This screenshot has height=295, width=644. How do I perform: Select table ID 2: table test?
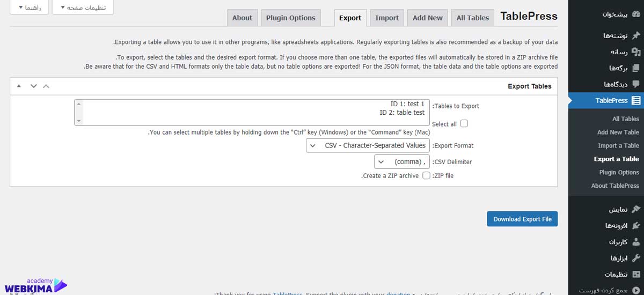tap(402, 113)
